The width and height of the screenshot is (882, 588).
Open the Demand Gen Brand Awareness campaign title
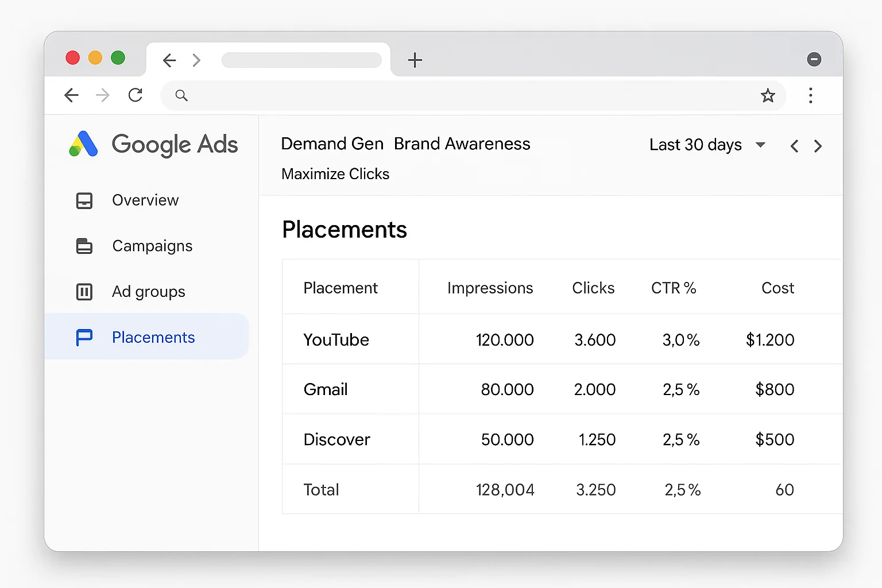[x=405, y=144]
